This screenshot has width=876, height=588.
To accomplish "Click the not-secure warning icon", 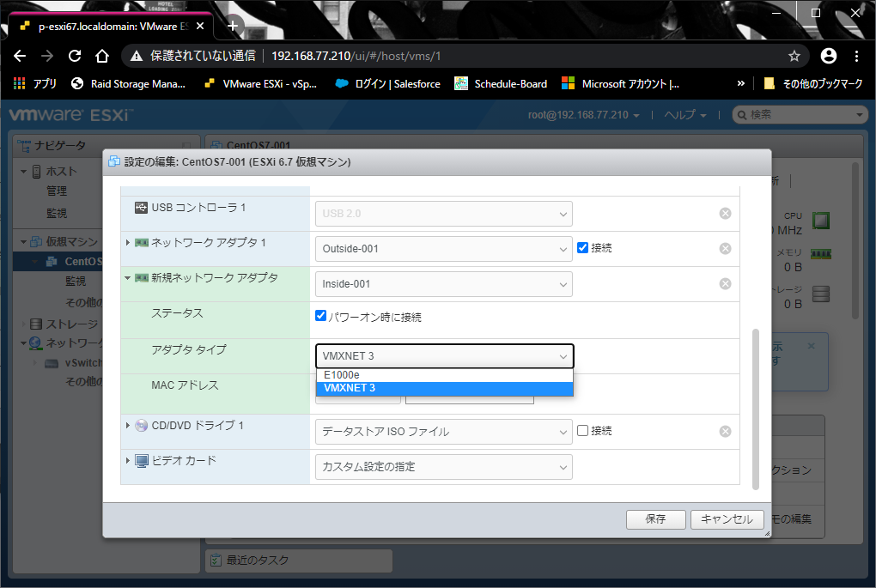I will (x=137, y=56).
